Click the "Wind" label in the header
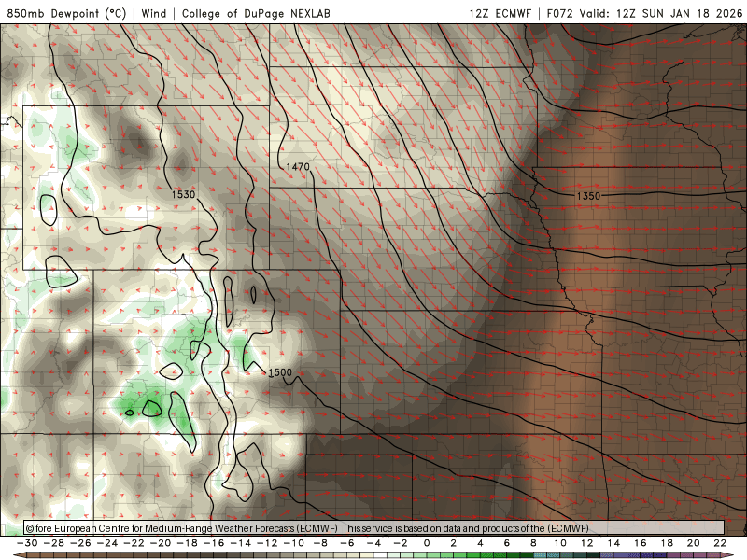Viewport: 747px width, 560px height. 154,13
